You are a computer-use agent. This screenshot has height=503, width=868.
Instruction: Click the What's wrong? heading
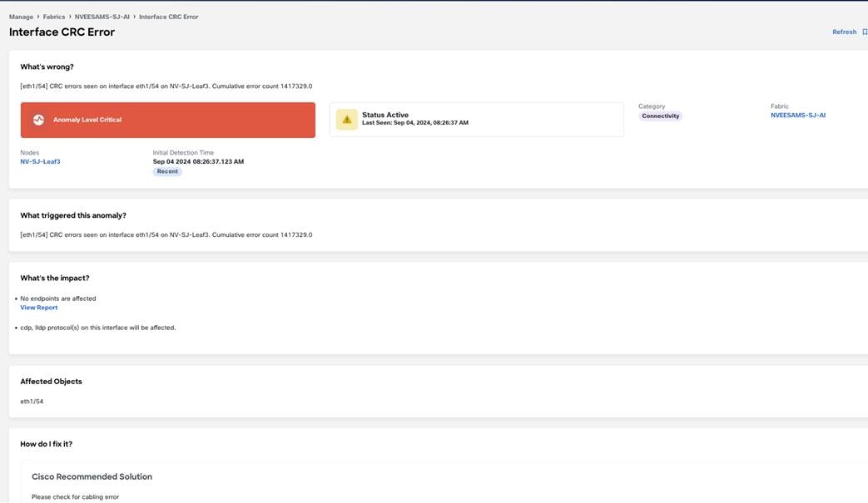pyautogui.click(x=47, y=67)
